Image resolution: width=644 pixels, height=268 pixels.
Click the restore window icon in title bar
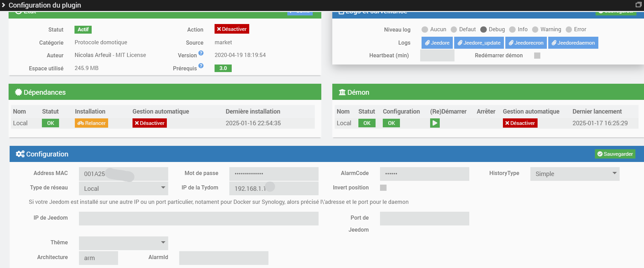tap(639, 5)
